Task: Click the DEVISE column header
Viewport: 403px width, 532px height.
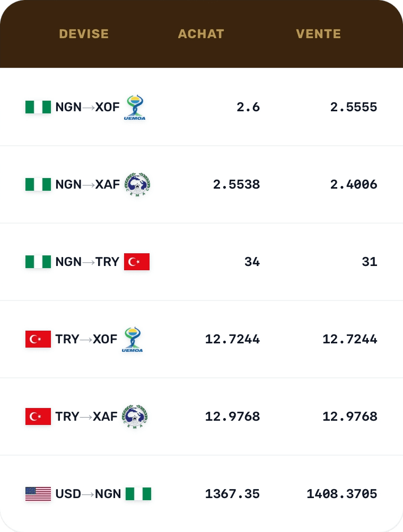Action: tap(84, 34)
